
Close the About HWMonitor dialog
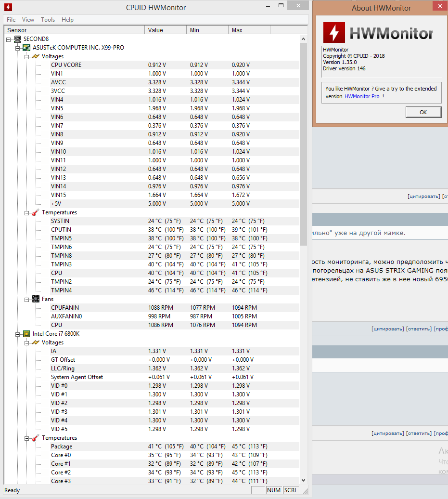pos(440,6)
